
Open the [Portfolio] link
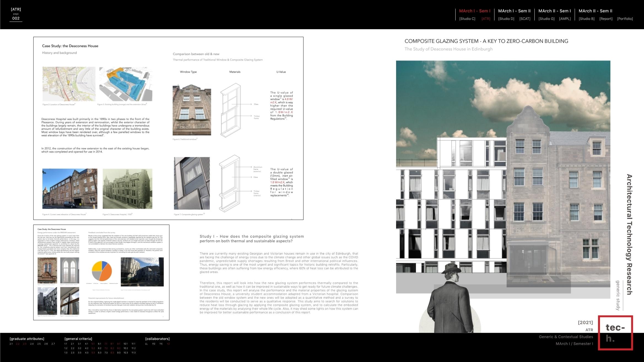tap(625, 19)
